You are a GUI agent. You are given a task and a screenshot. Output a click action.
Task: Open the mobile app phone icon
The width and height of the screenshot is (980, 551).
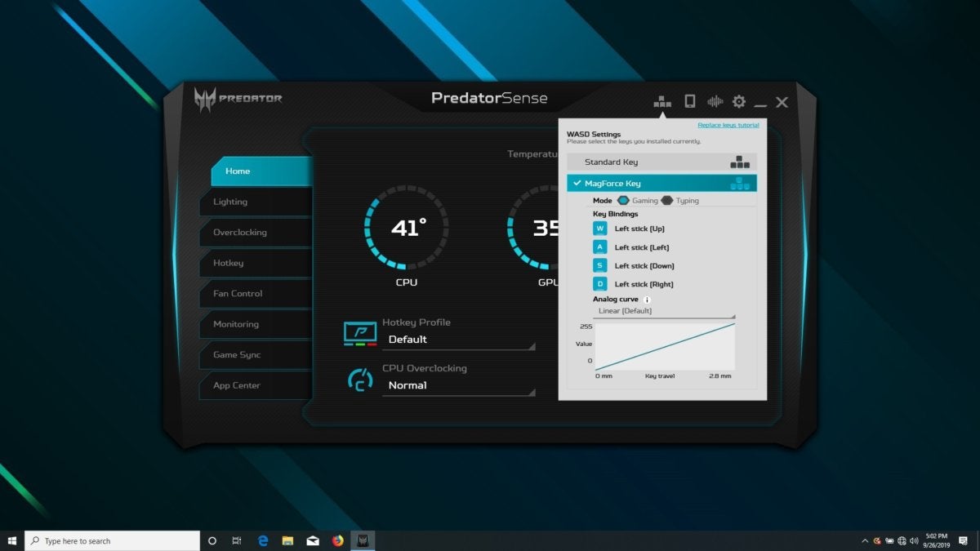[x=689, y=101]
